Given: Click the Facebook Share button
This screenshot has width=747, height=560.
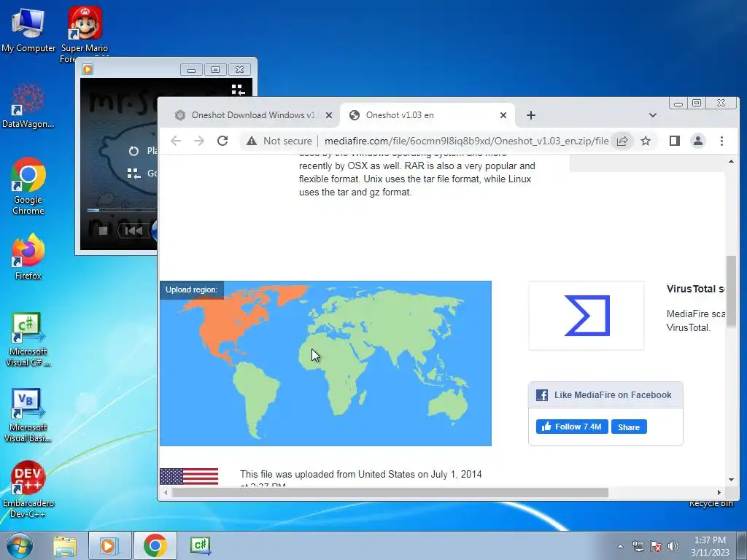Looking at the screenshot, I should coord(629,427).
